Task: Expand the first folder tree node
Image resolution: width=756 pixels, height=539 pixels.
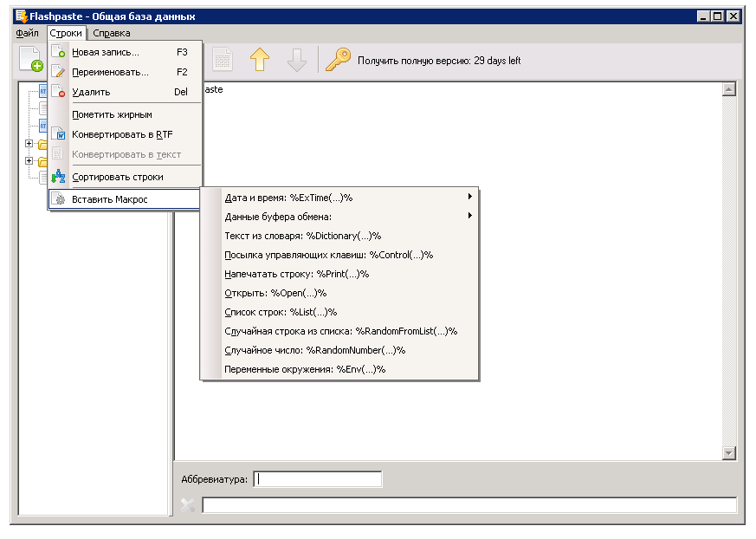Action: pos(29,143)
